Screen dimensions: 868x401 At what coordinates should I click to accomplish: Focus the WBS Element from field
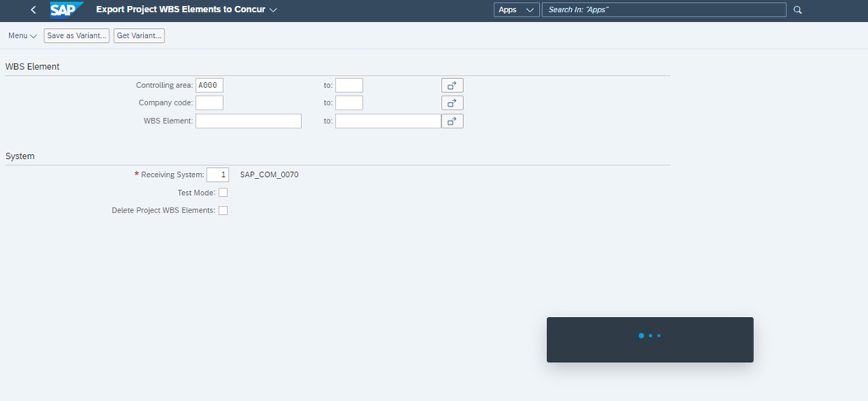click(248, 121)
